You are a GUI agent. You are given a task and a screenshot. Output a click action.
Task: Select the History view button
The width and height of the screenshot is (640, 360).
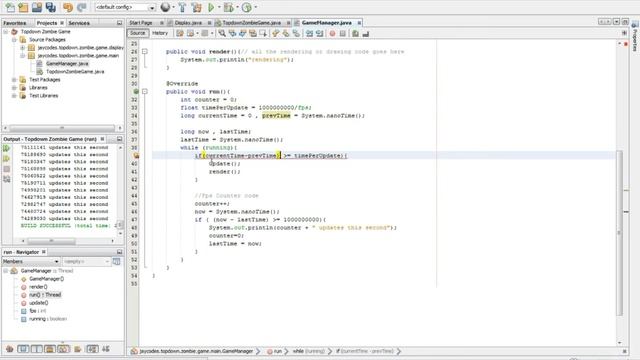(x=160, y=33)
